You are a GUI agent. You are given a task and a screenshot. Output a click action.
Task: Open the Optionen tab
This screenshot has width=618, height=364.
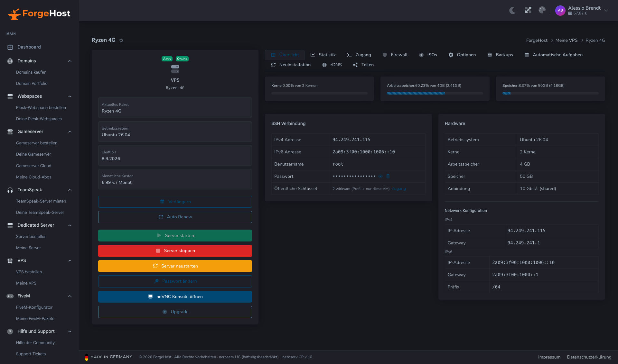pos(462,55)
